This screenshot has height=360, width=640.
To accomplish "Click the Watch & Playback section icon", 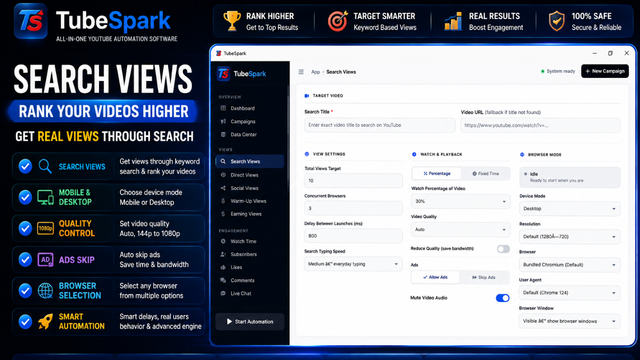I will 414,154.
